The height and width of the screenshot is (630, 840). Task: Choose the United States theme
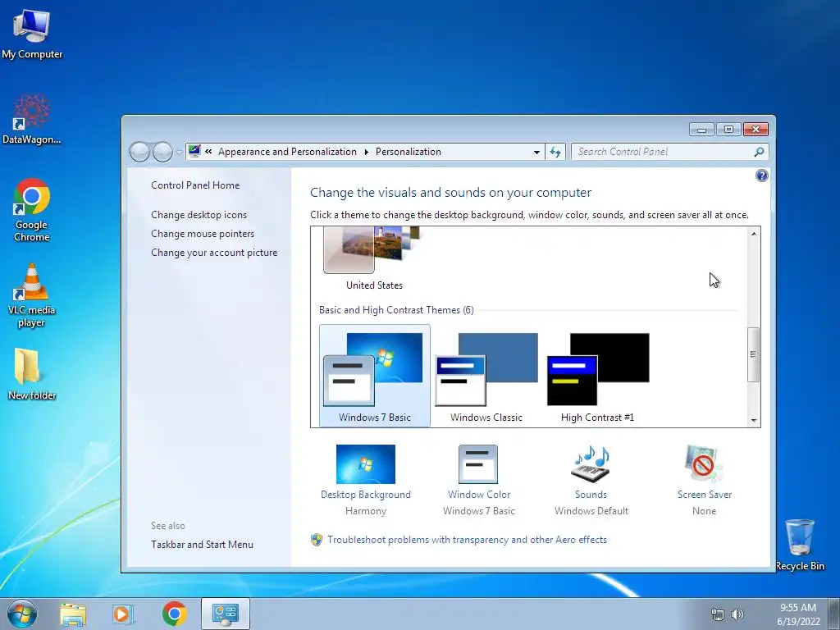374,259
